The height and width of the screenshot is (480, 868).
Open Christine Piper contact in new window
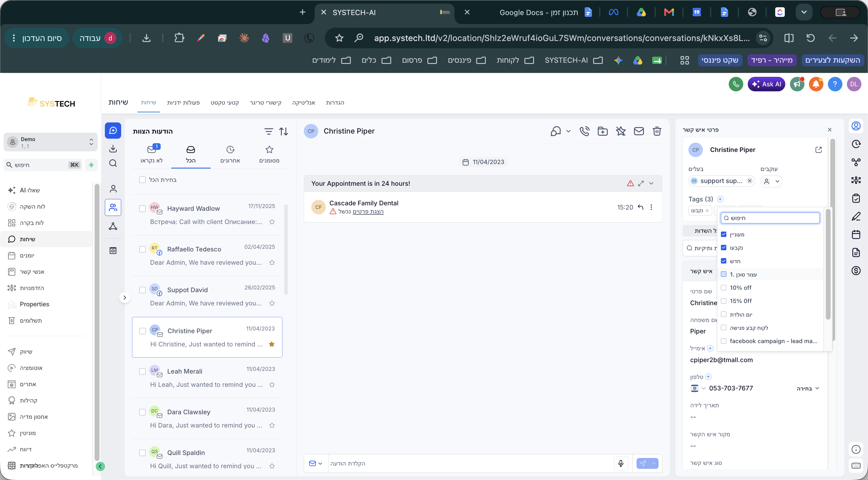(819, 150)
